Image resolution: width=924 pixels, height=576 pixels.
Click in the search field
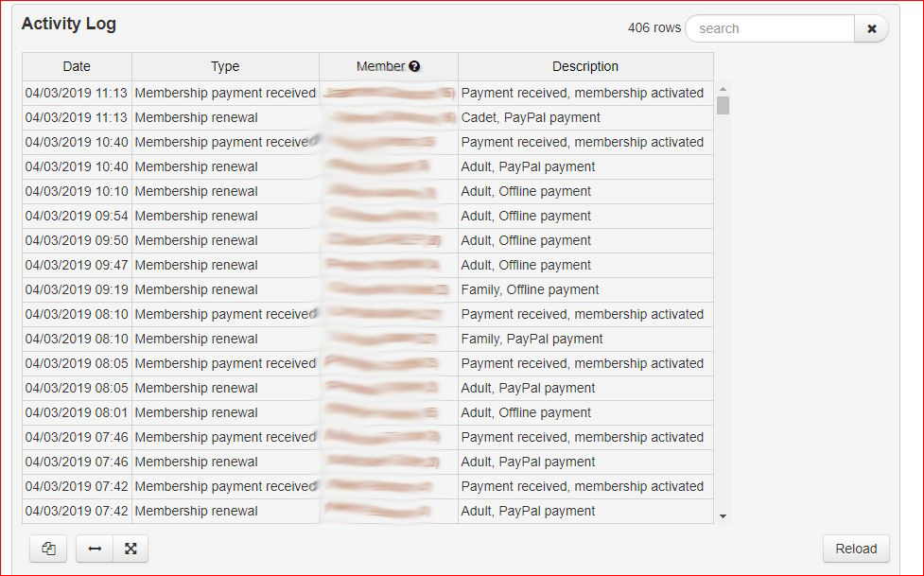point(769,28)
